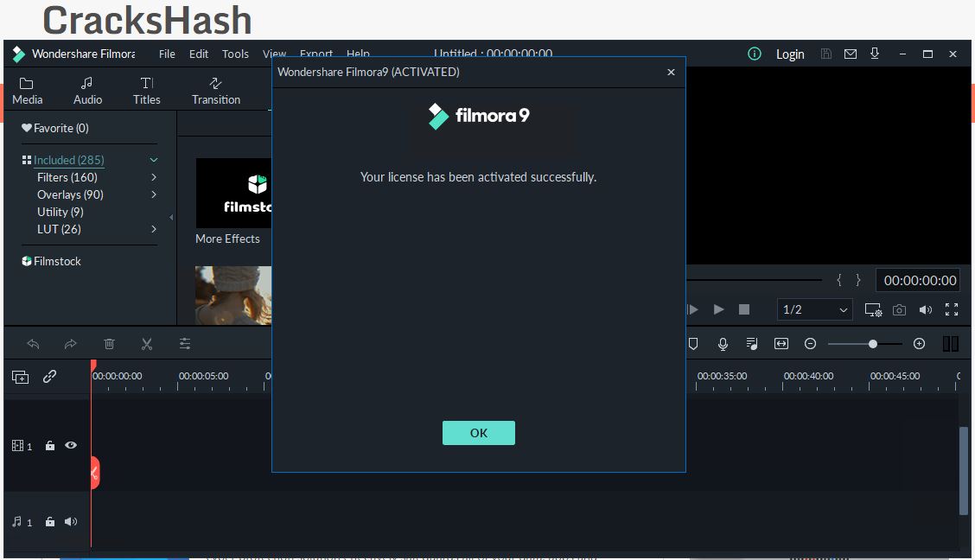This screenshot has height=560, width=975.
Task: Click the mark out brace icon
Action: tap(858, 280)
